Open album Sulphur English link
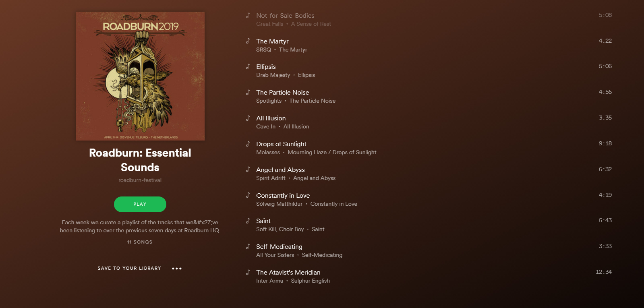This screenshot has height=308, width=644. [x=311, y=281]
